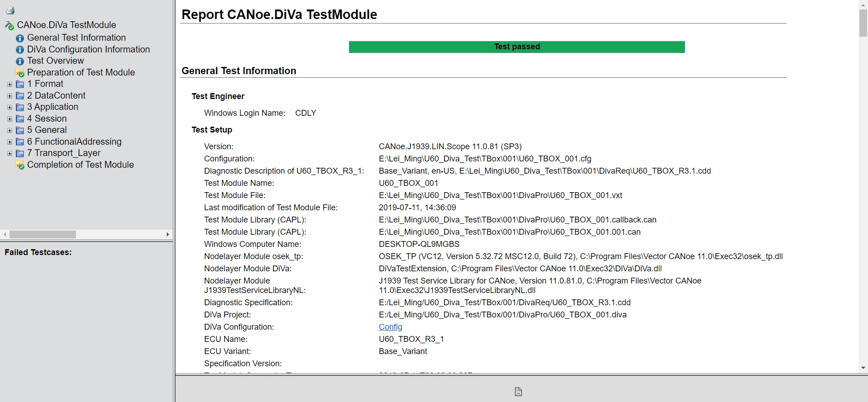The image size is (868, 402).
Task: Click the green Test passed status bar
Action: (517, 47)
